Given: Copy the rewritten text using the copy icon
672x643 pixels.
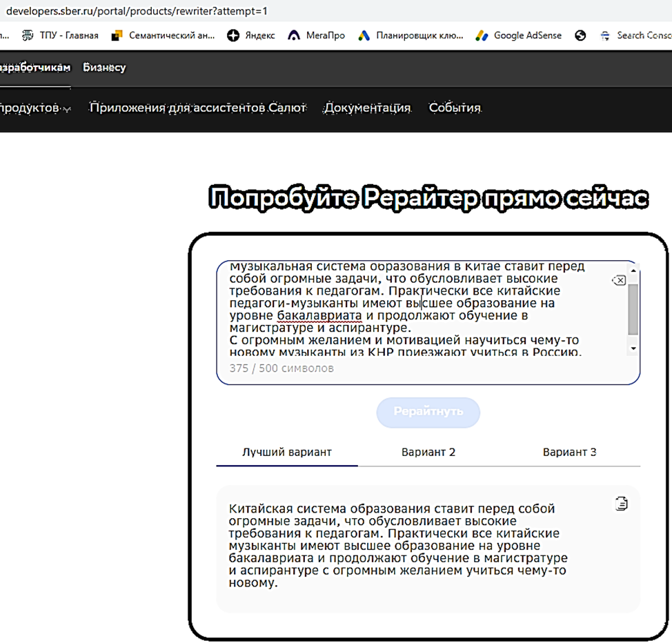Looking at the screenshot, I should point(620,504).
